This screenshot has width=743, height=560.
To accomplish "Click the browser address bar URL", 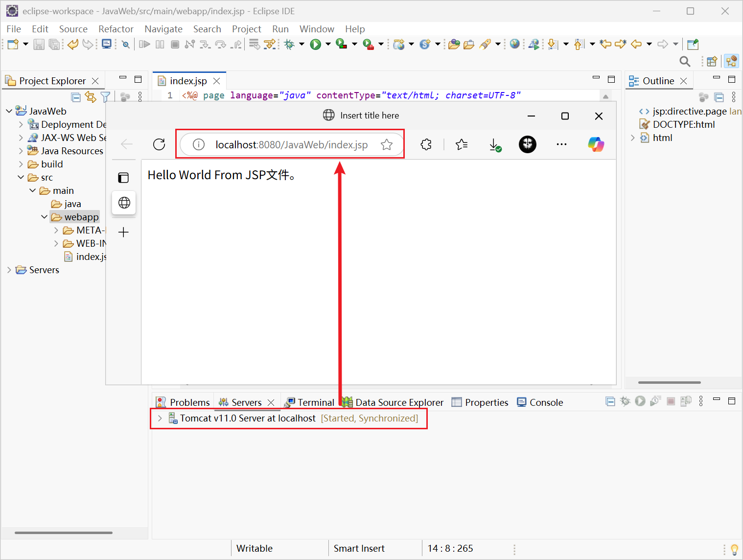I will [x=291, y=145].
